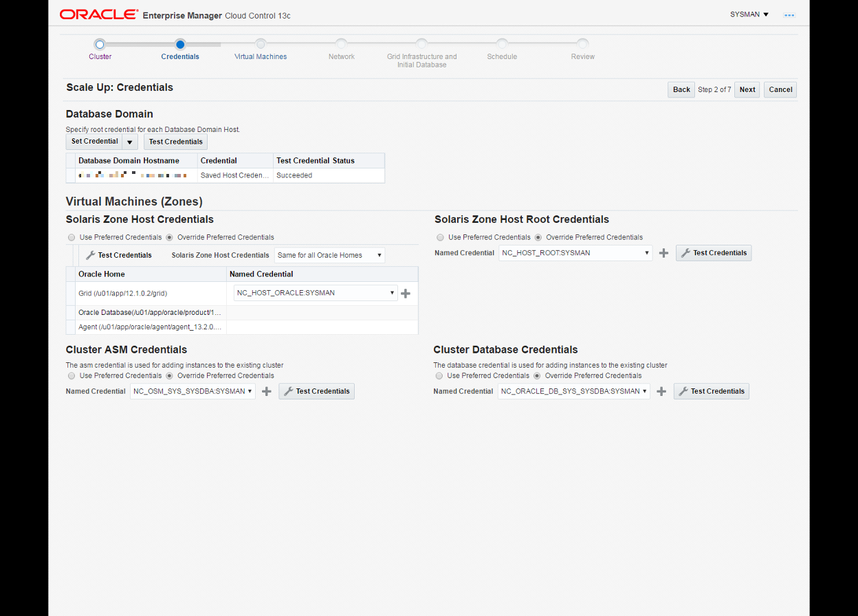Select Oracle Database Oracle Home row
This screenshot has height=616, width=858.
[x=242, y=312]
